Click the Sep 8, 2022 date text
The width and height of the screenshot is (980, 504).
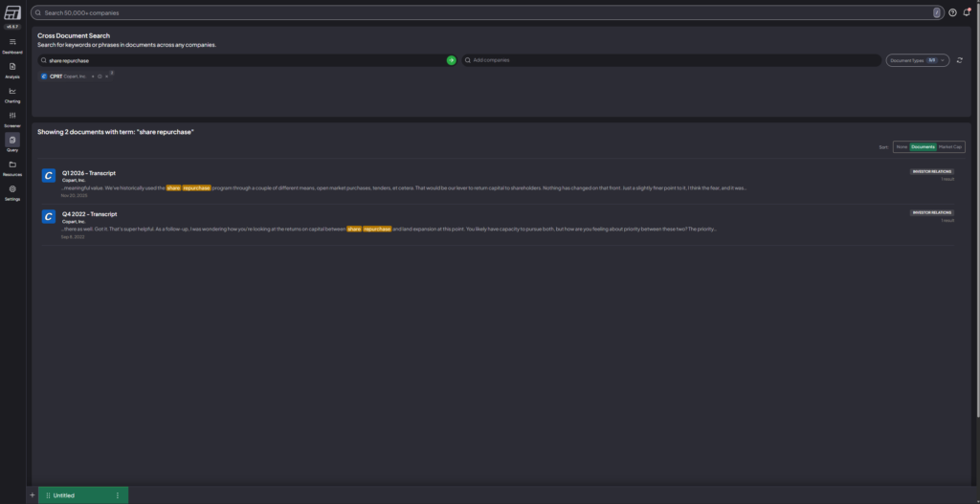[73, 237]
